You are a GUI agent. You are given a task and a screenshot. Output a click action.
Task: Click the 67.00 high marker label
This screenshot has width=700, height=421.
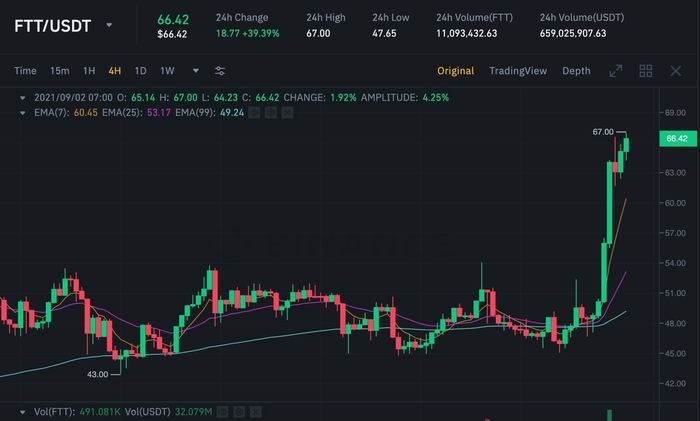tap(603, 132)
